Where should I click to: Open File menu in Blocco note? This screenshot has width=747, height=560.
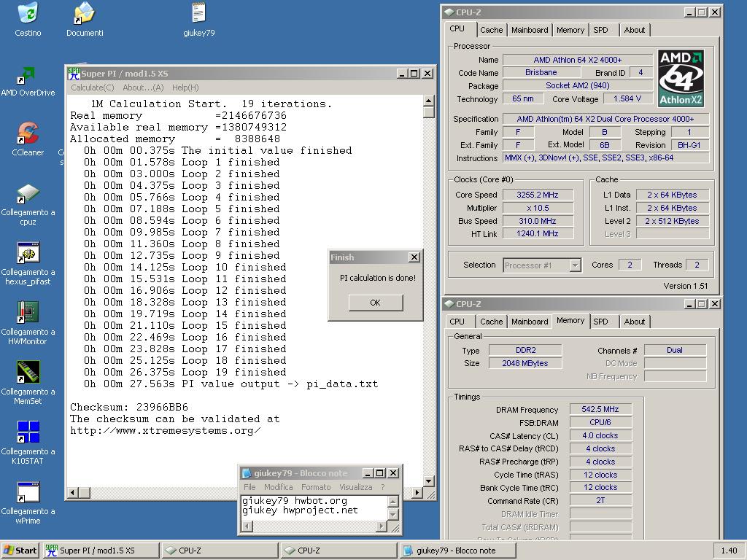[249, 487]
